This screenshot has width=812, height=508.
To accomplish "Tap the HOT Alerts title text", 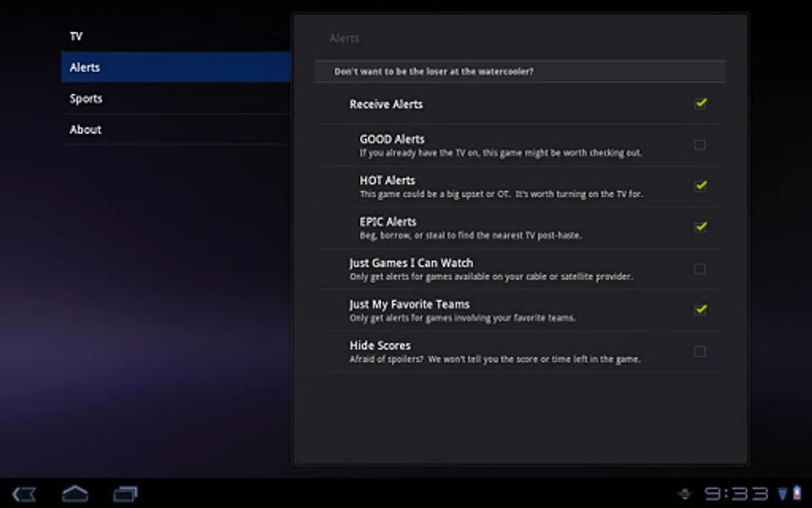I will pyautogui.click(x=387, y=180).
